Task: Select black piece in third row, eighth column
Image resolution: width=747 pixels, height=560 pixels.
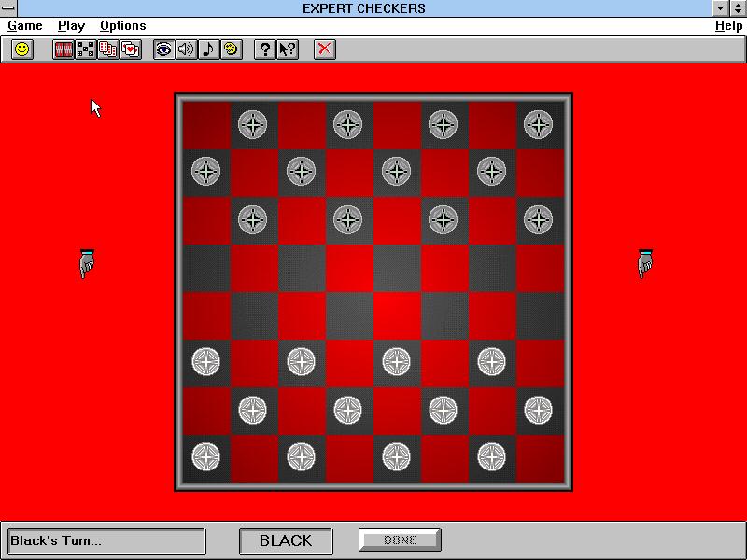Action: 539,219
